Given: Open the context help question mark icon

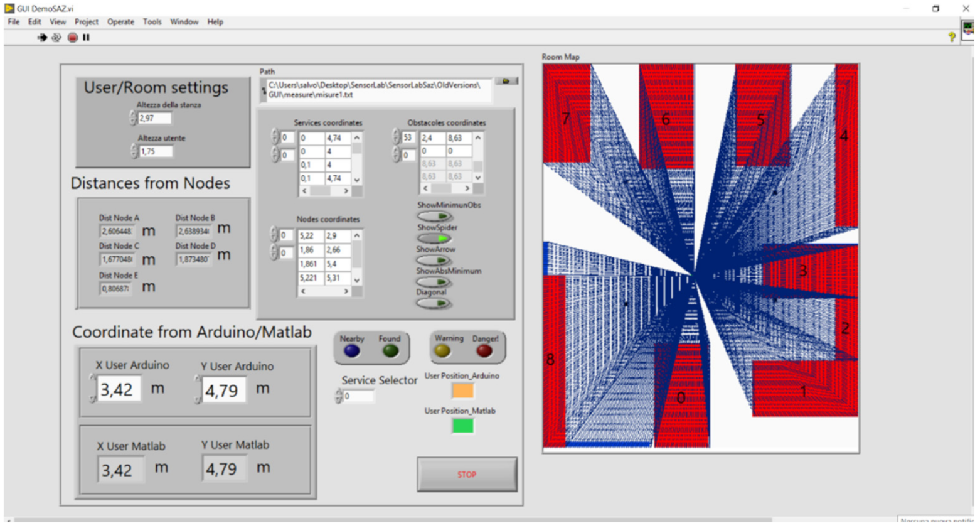Looking at the screenshot, I should point(951,38).
